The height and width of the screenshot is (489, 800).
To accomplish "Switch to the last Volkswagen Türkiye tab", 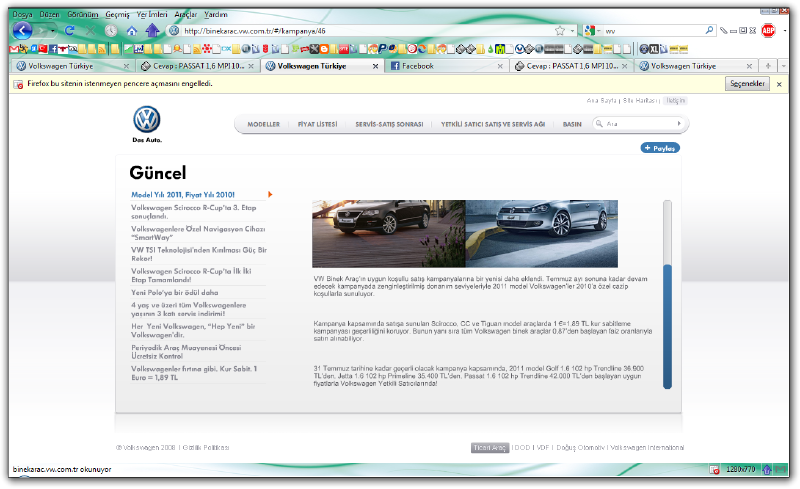I will 696,66.
